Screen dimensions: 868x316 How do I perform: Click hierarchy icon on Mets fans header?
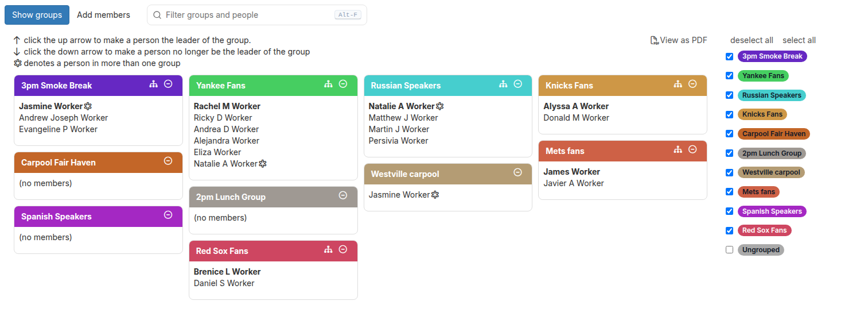(x=678, y=149)
